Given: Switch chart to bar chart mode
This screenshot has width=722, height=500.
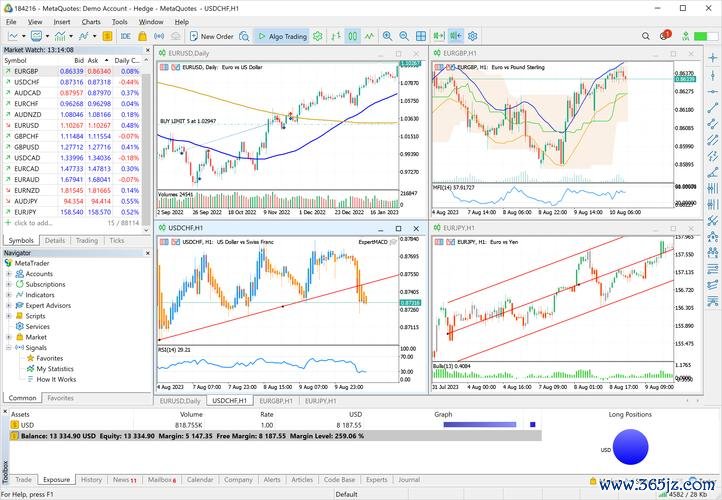Looking at the screenshot, I should [336, 36].
